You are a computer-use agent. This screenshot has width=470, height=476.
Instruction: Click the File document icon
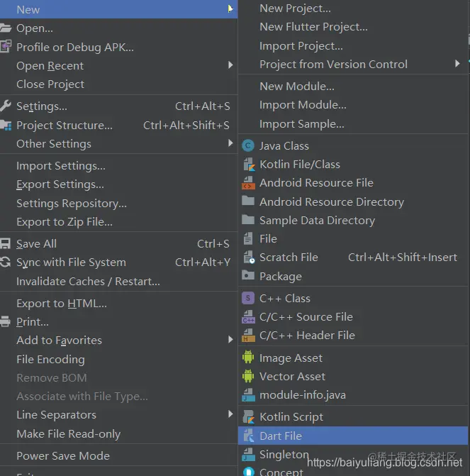pyautogui.click(x=248, y=238)
